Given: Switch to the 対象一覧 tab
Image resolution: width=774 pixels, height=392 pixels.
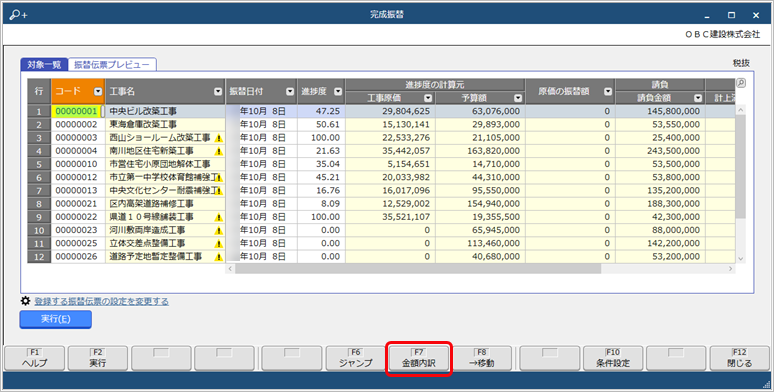Looking at the screenshot, I should pos(44,65).
